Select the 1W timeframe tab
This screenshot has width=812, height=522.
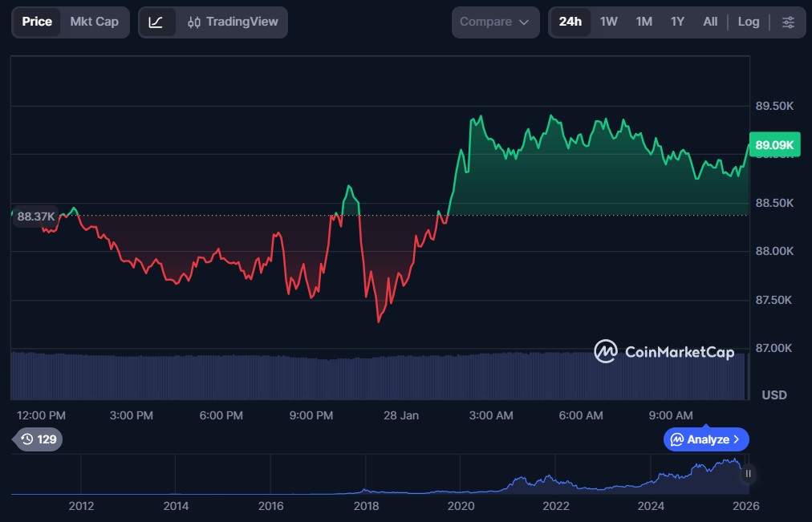point(609,22)
